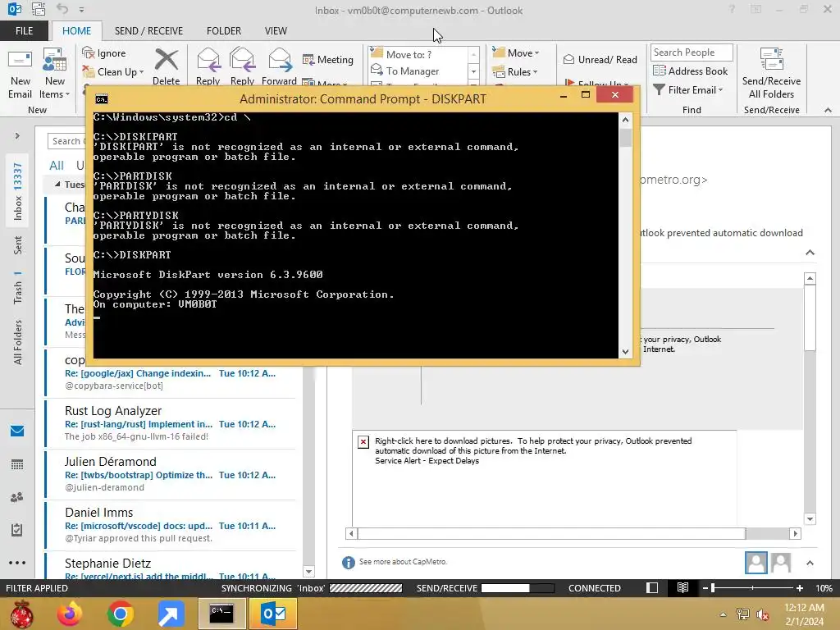Switch to the People view icon
This screenshot has width=840, height=630.
17,498
